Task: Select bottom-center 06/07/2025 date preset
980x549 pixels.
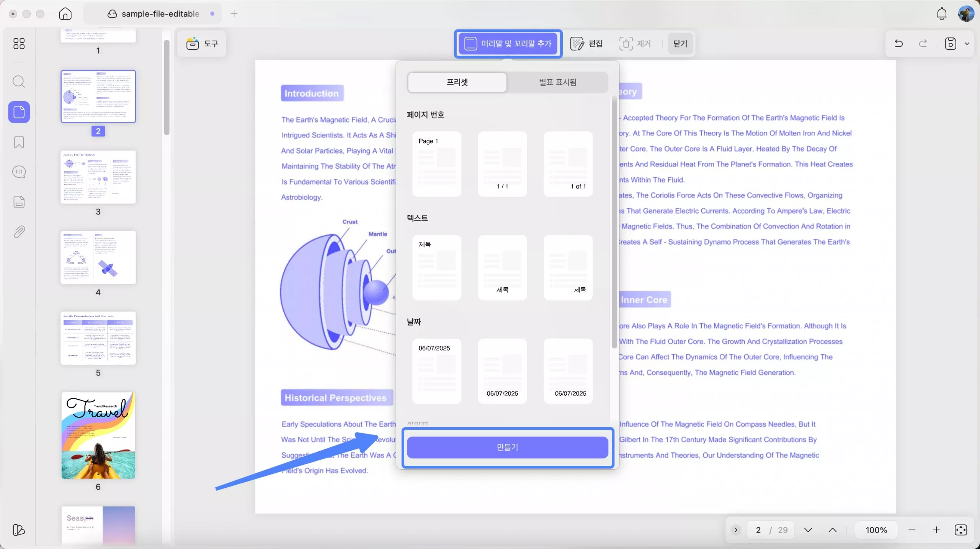Action: (x=502, y=371)
